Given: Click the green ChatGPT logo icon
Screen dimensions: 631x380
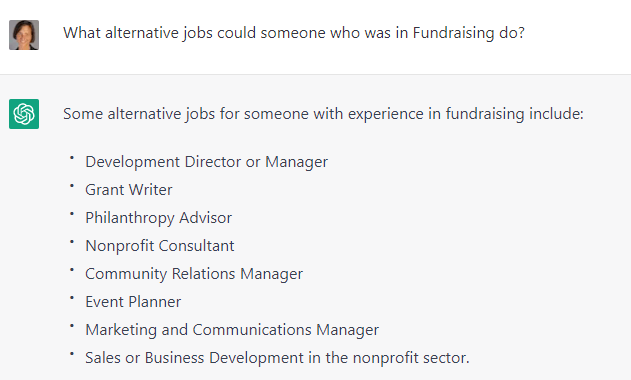Looking at the screenshot, I should point(24,114).
